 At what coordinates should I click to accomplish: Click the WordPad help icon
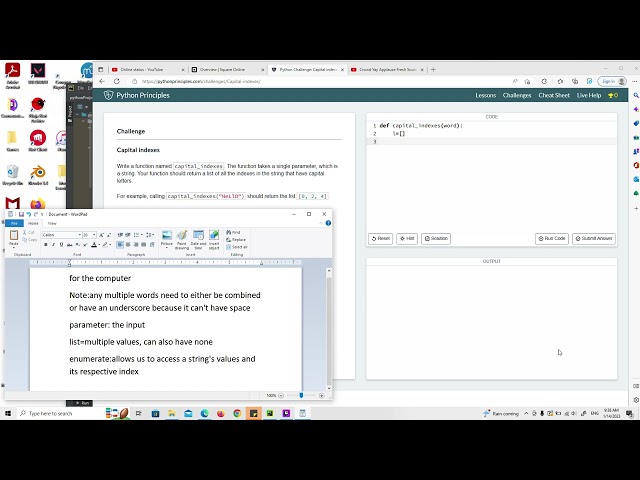coord(328,223)
